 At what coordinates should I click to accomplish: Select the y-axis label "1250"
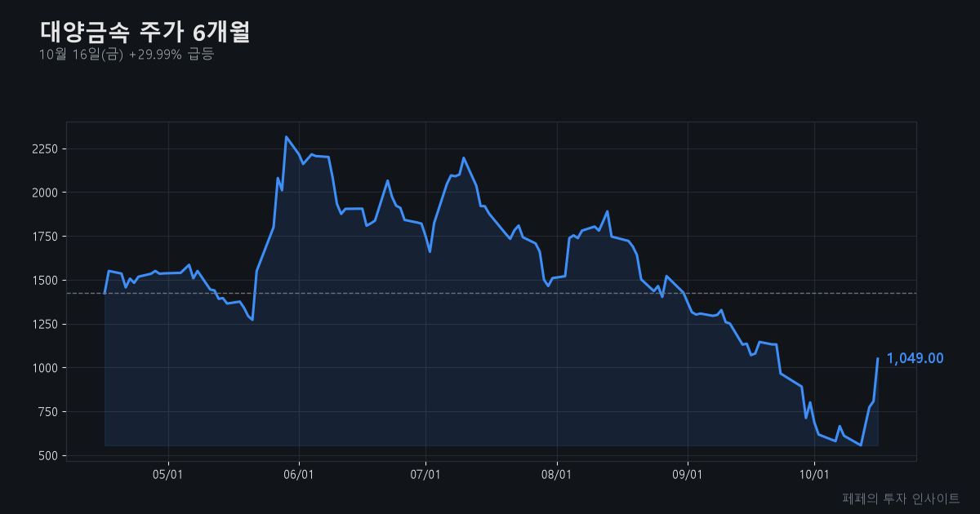tap(44, 324)
